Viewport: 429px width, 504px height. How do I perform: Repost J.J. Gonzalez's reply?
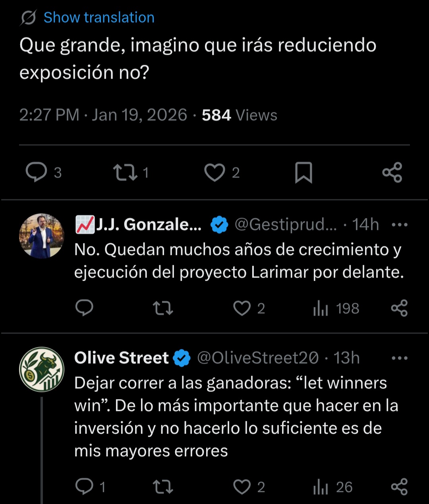pos(163,308)
